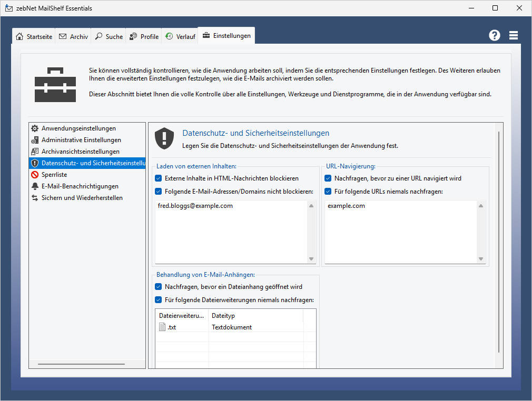
Task: Click the horizontal scrollbar in settings sidebar
Action: click(x=81, y=364)
